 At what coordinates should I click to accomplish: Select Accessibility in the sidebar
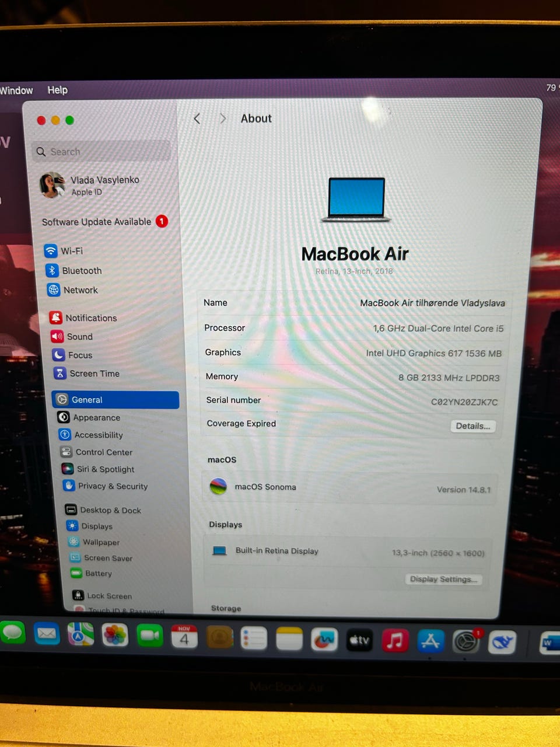click(x=91, y=435)
